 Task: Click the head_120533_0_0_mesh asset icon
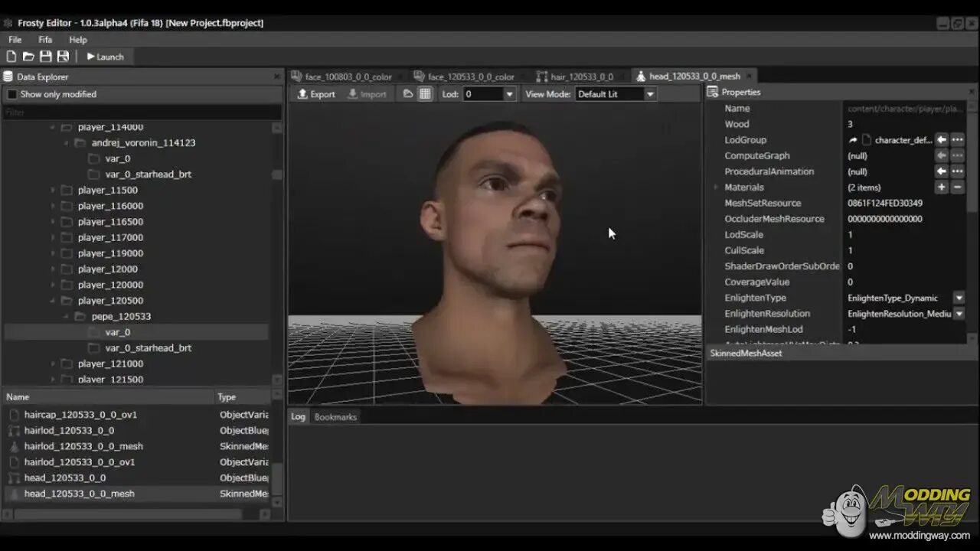tap(14, 494)
